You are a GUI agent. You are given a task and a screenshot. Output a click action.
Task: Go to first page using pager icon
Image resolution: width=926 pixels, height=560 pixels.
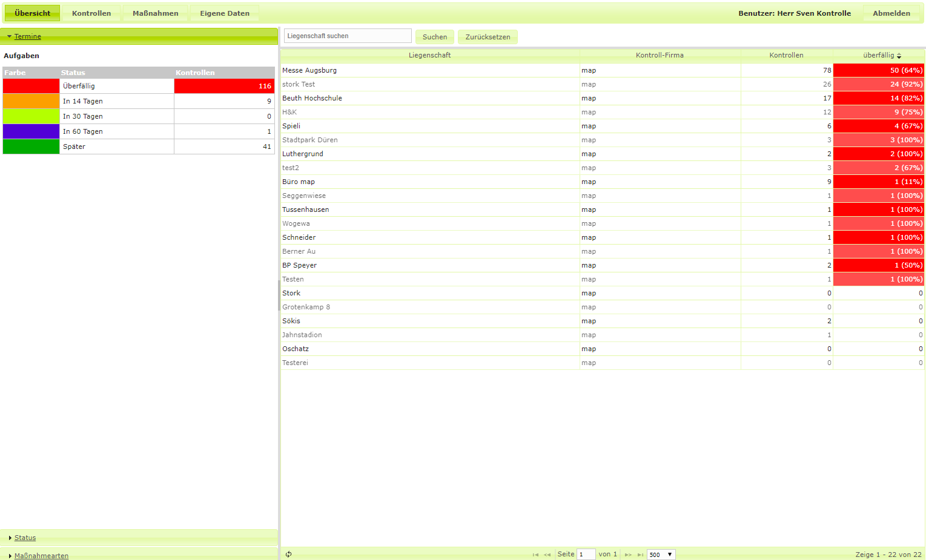coord(535,555)
